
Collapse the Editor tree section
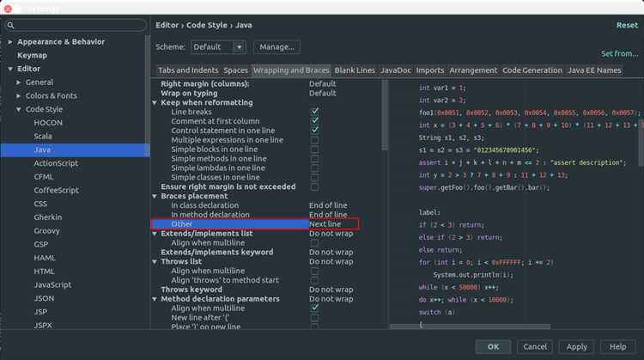[x=10, y=69]
